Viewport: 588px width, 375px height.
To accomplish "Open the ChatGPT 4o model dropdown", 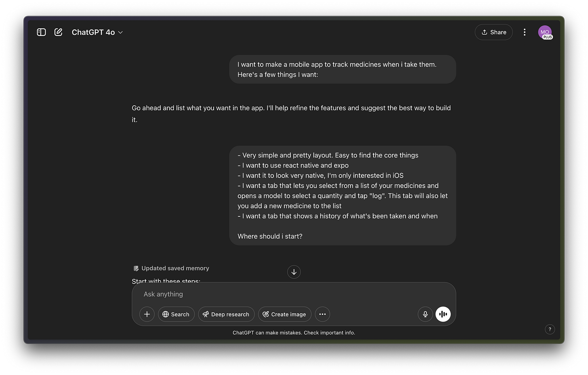I will tap(97, 32).
